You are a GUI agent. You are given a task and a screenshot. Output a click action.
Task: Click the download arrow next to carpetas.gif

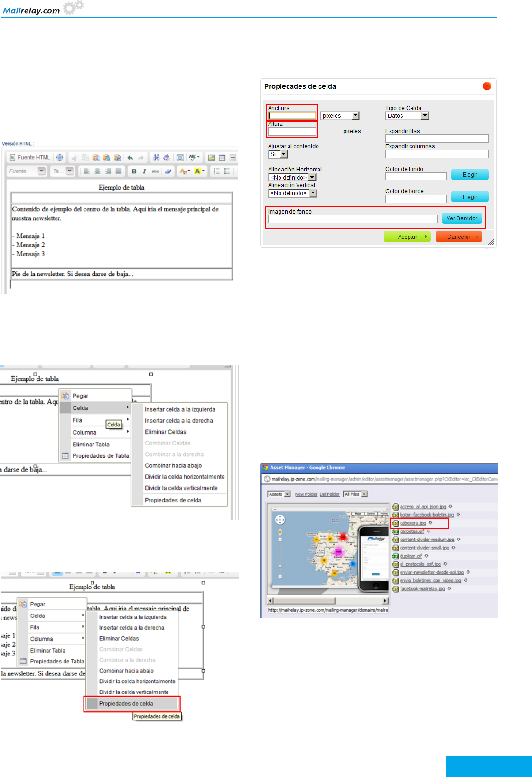tap(428, 531)
